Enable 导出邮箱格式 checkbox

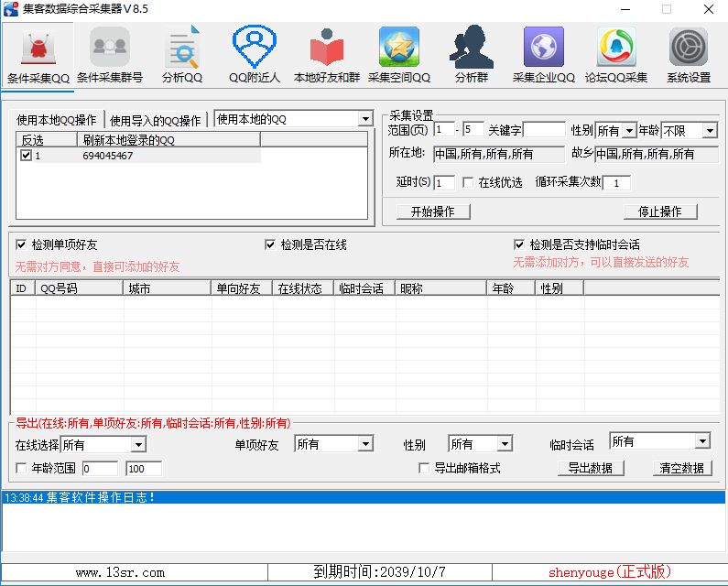pyautogui.click(x=423, y=468)
